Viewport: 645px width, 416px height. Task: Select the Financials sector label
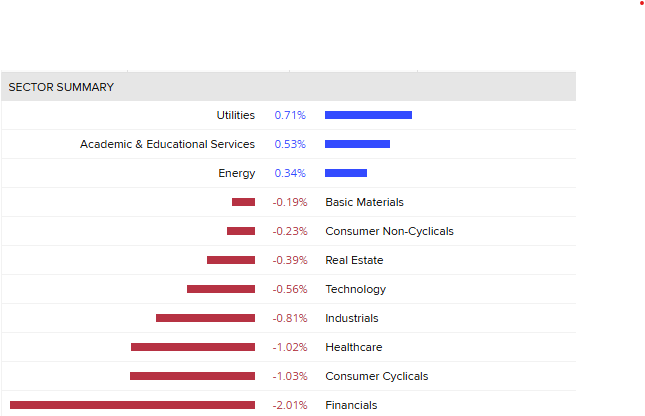[351, 405]
